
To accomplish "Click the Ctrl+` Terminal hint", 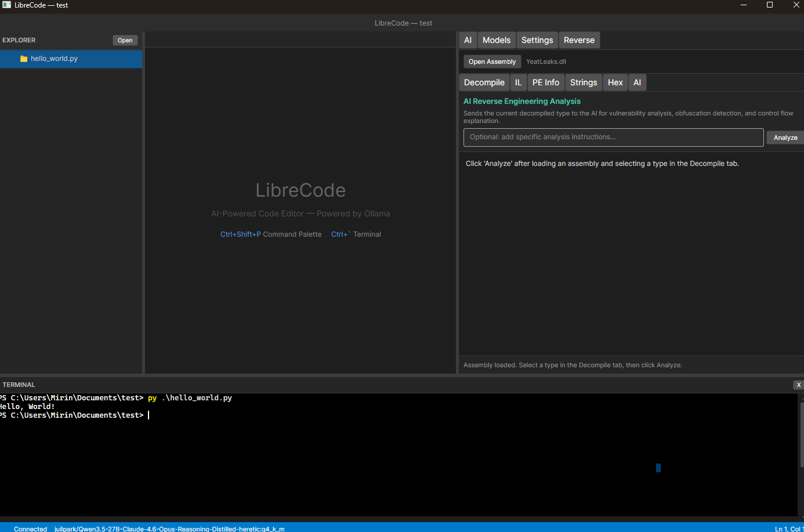I will click(356, 234).
